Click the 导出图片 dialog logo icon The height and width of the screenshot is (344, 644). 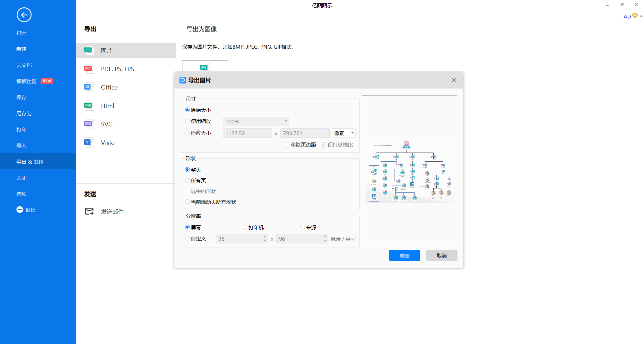(x=183, y=80)
